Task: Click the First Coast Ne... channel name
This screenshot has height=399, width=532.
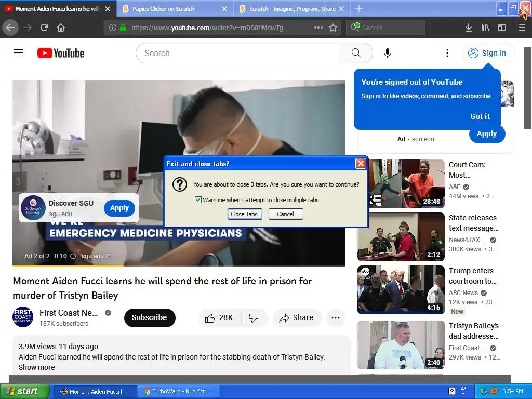Action: [x=69, y=313]
